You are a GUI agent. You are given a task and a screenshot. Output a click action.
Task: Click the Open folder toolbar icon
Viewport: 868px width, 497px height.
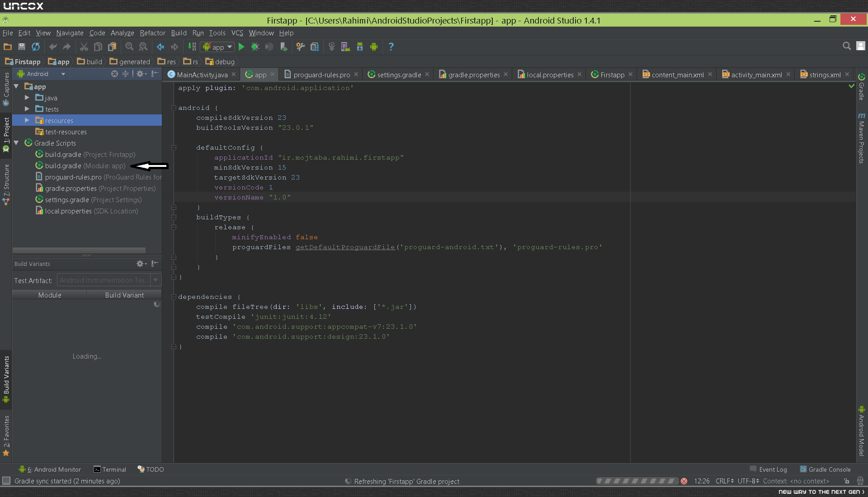(8, 47)
